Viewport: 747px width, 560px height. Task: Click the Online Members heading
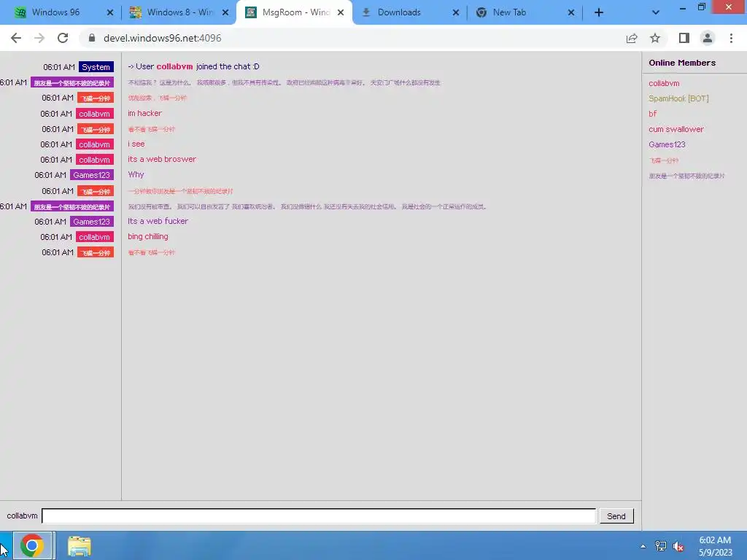click(682, 63)
